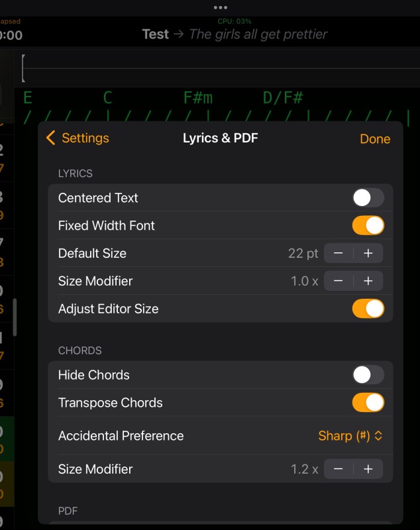420x530 pixels.
Task: Disable Adjust Editor Size toggle
Action: tap(368, 309)
